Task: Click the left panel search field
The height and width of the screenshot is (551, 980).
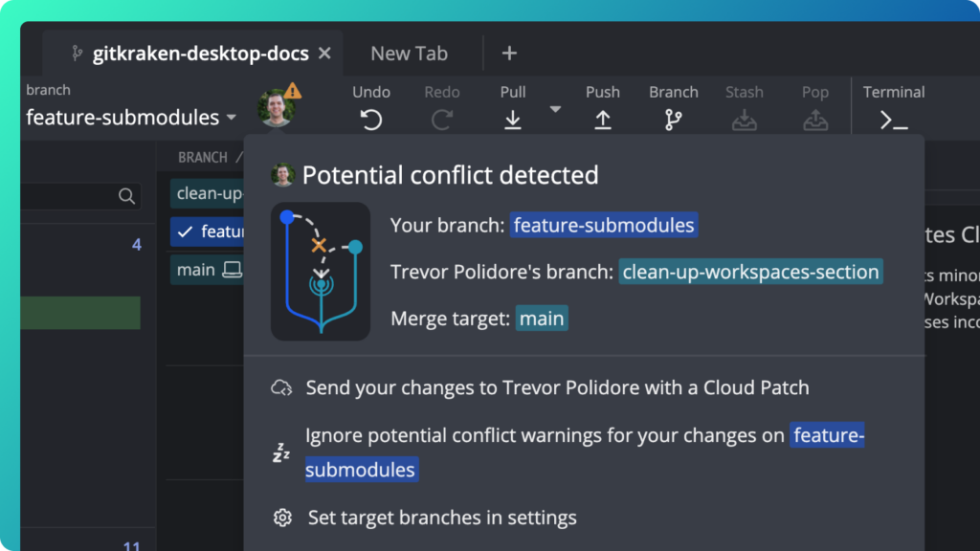Action: pyautogui.click(x=80, y=196)
